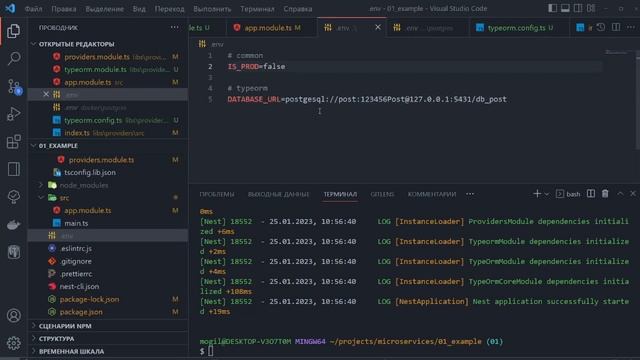Open .gitignore file
The image size is (640, 360).
pyautogui.click(x=108, y=261)
